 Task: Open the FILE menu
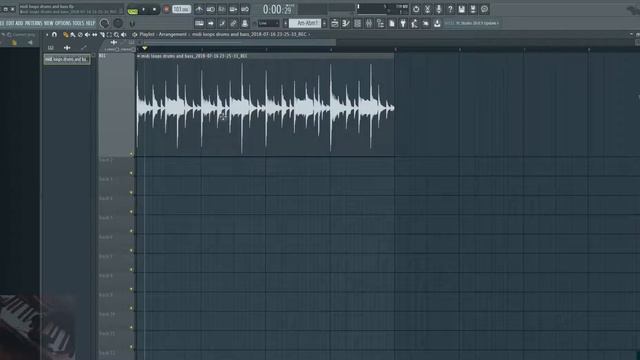point(1,23)
